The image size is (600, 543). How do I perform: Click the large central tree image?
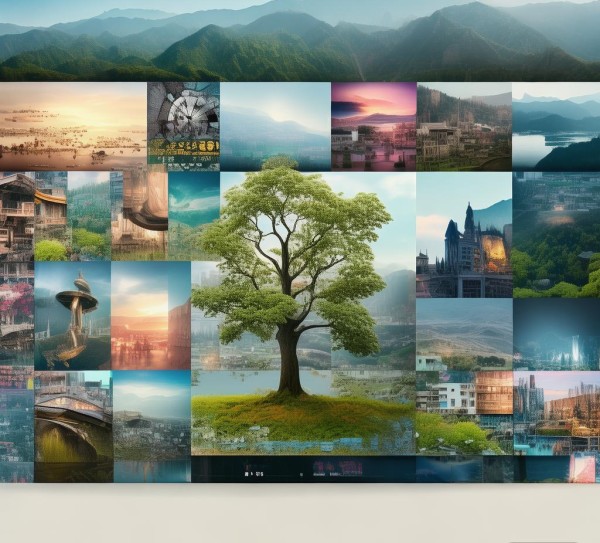303,313
